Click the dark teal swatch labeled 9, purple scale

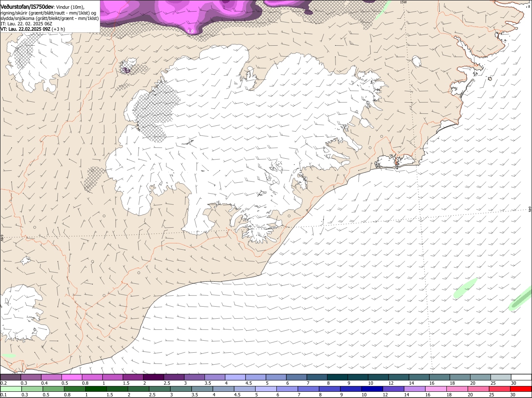click(358, 377)
